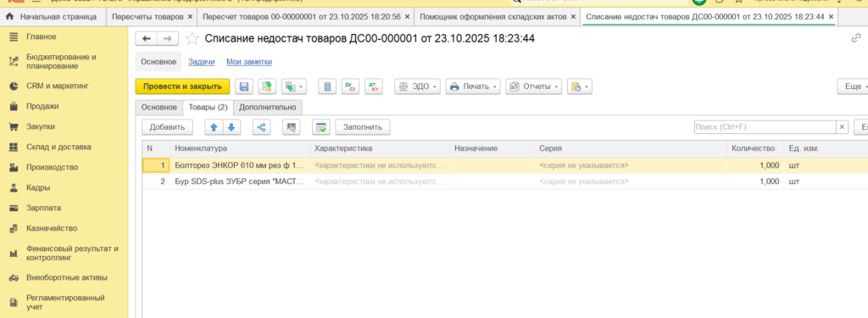Copy link to document icon
This screenshot has height=318, width=868.
856,38
